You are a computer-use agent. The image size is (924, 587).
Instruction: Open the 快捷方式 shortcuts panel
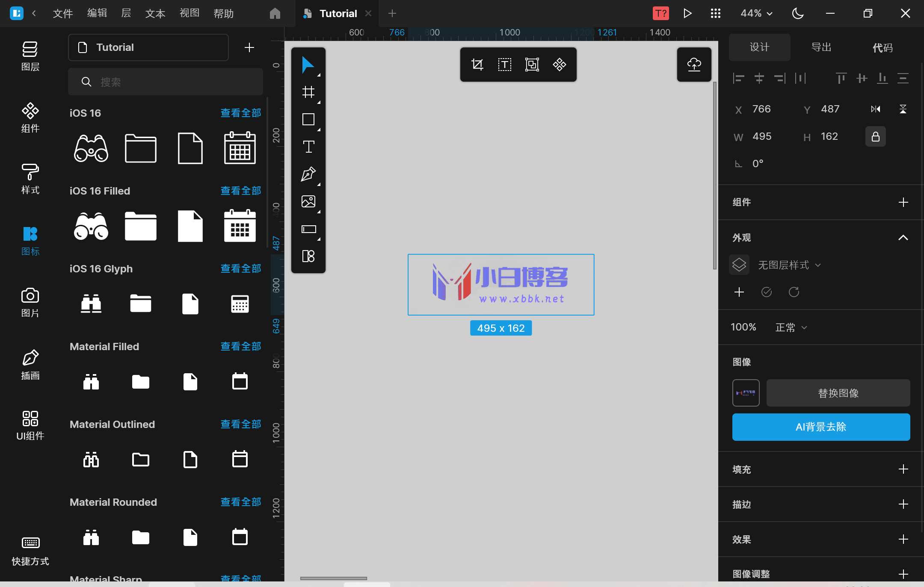pos(30,551)
